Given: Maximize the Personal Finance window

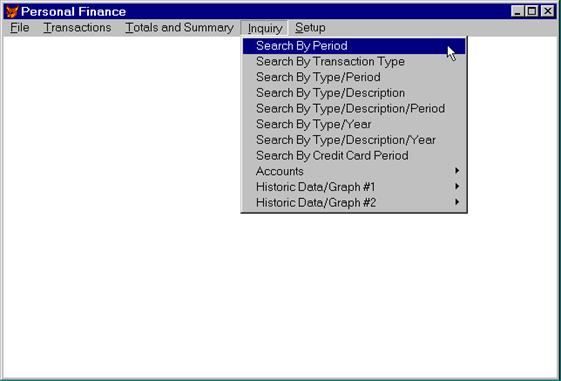Looking at the screenshot, I should [532, 11].
